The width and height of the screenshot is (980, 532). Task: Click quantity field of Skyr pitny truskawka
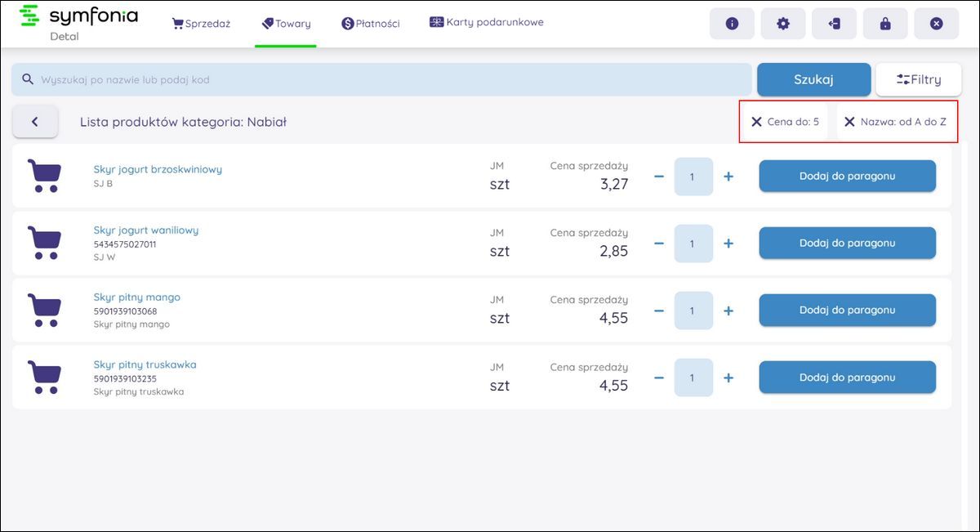click(x=693, y=378)
